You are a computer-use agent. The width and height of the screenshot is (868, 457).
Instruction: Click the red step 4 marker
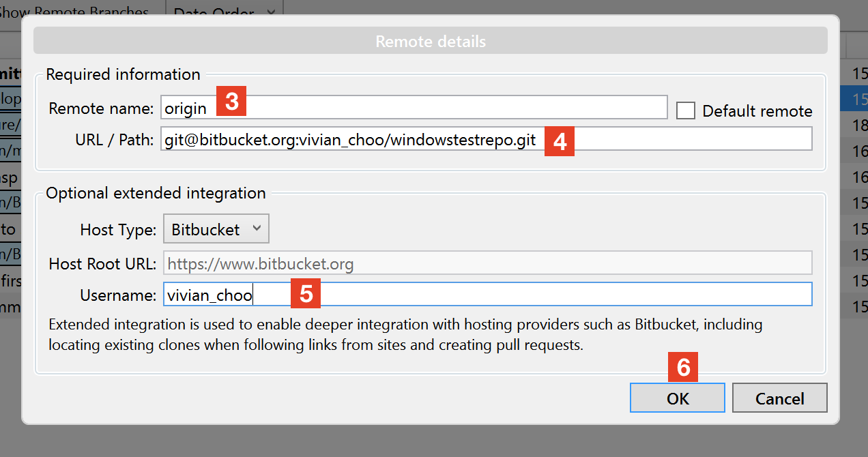coord(558,142)
